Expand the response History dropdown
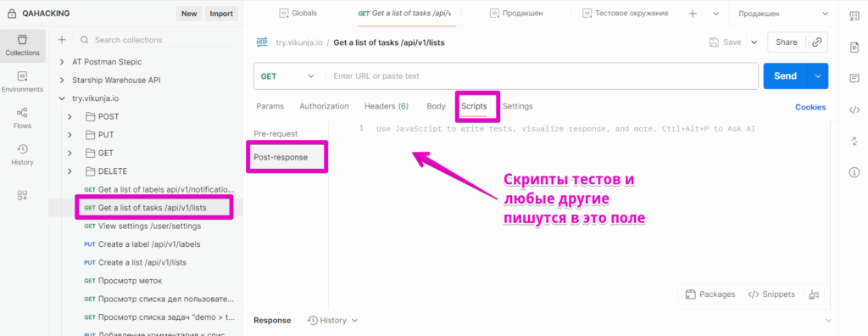Viewport: 868px width, 336px height. coord(355,321)
